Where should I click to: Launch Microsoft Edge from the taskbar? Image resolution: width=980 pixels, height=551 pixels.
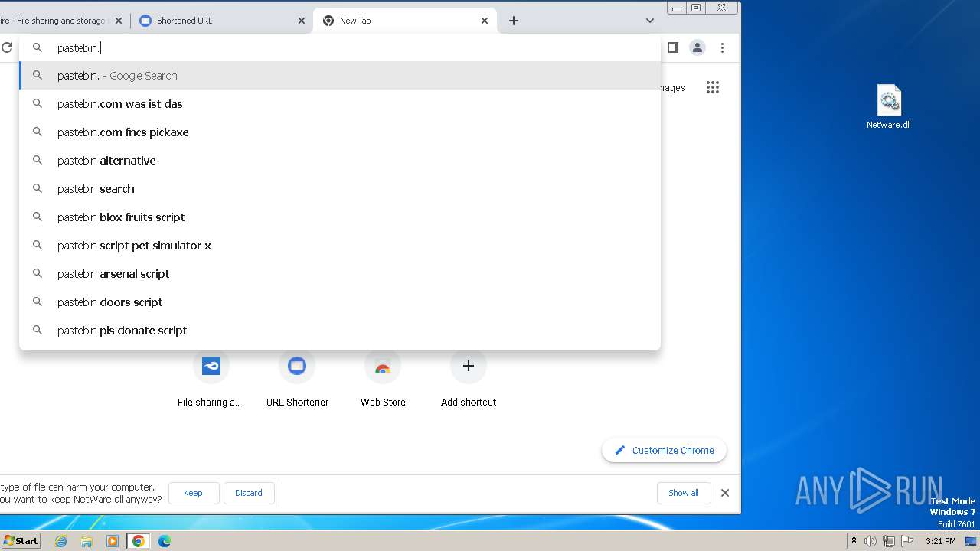[165, 541]
